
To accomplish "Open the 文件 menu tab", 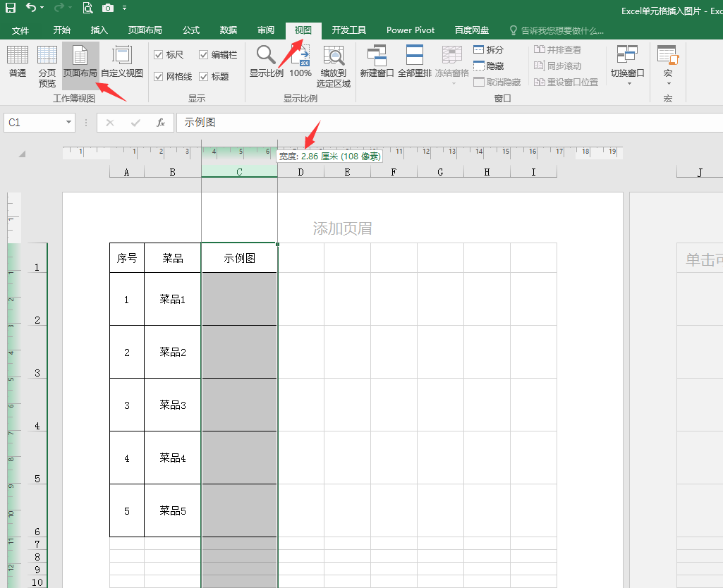I will click(x=20, y=30).
